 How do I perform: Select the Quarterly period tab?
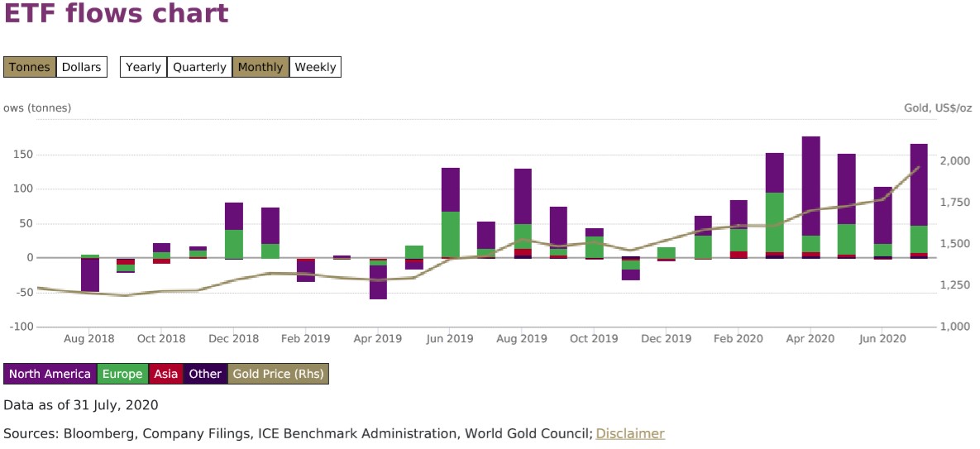pos(199,67)
